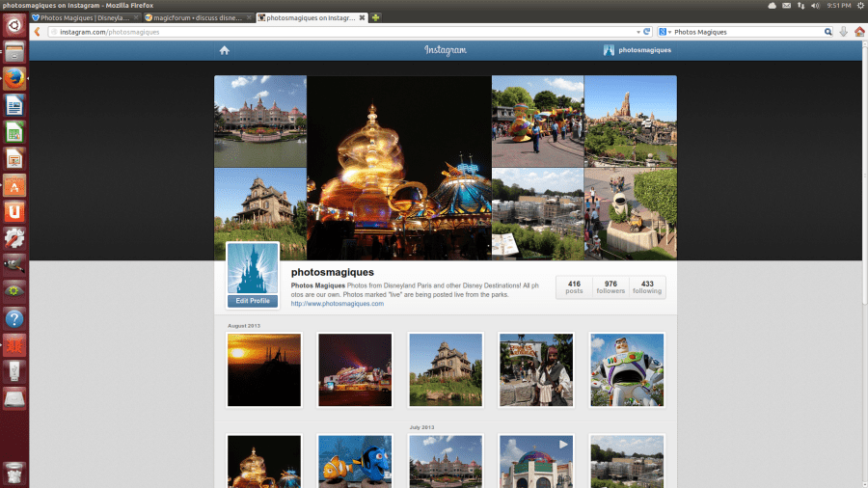Image resolution: width=868 pixels, height=488 pixels.
Task: Click the Disneyland Hotel banner photo
Action: coord(260,122)
